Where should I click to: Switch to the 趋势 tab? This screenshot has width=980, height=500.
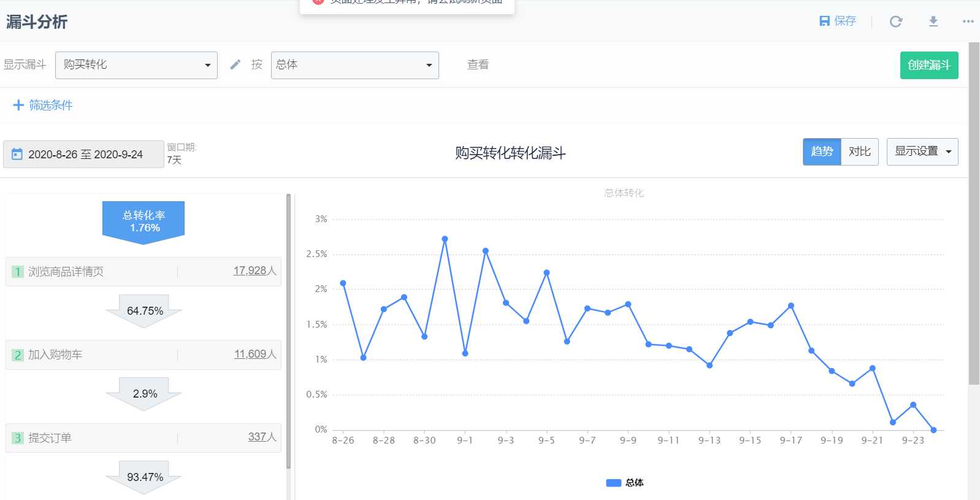coord(822,152)
